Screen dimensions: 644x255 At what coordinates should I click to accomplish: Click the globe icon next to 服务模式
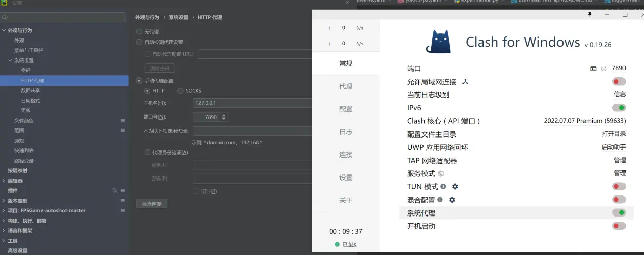coord(440,173)
